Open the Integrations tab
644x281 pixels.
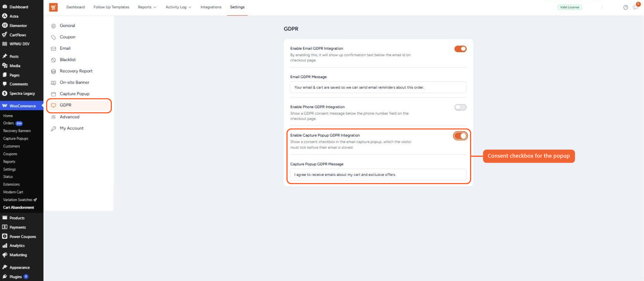(x=211, y=7)
